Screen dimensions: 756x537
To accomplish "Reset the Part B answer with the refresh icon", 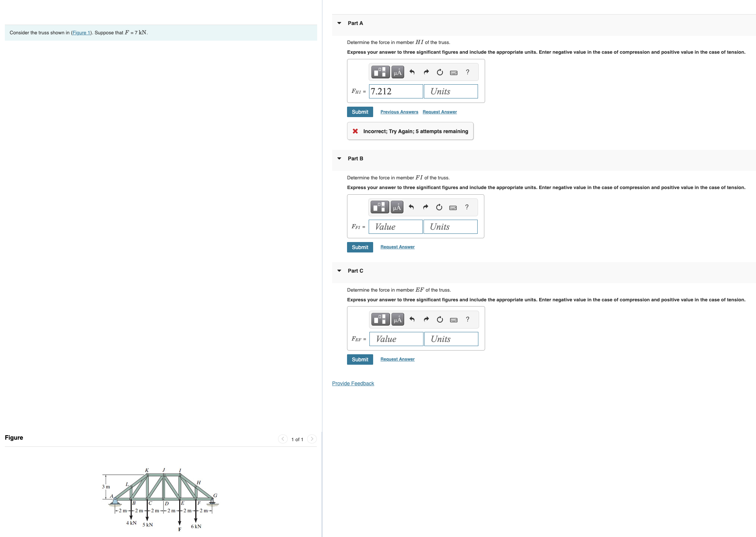I will [439, 207].
